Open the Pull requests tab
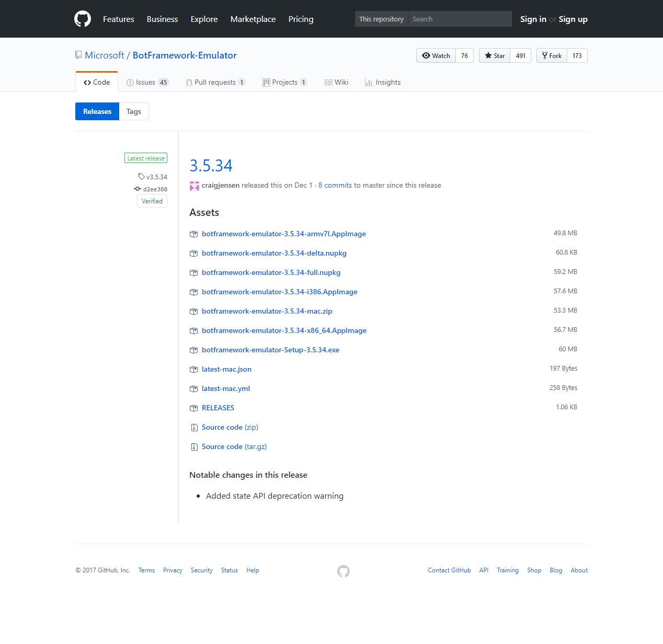 click(215, 82)
